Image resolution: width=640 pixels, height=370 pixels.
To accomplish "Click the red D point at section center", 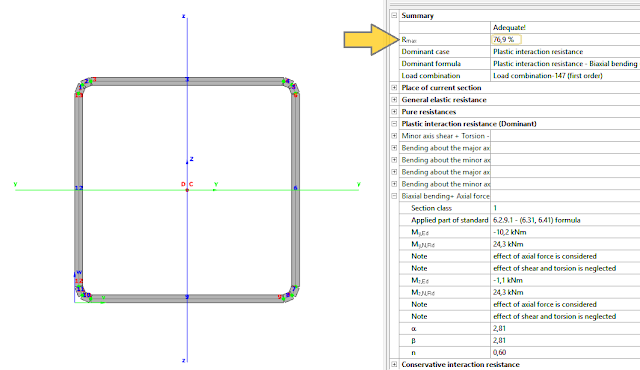I will pyautogui.click(x=183, y=184).
